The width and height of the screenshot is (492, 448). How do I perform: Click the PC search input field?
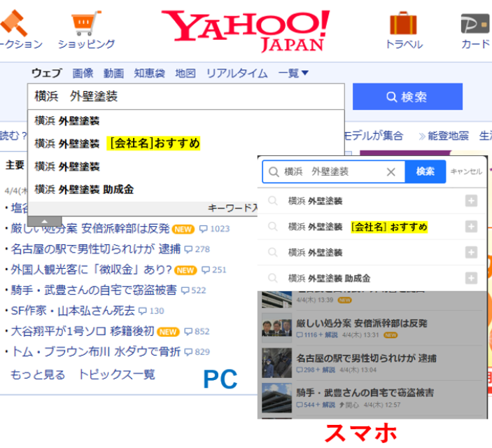point(185,97)
